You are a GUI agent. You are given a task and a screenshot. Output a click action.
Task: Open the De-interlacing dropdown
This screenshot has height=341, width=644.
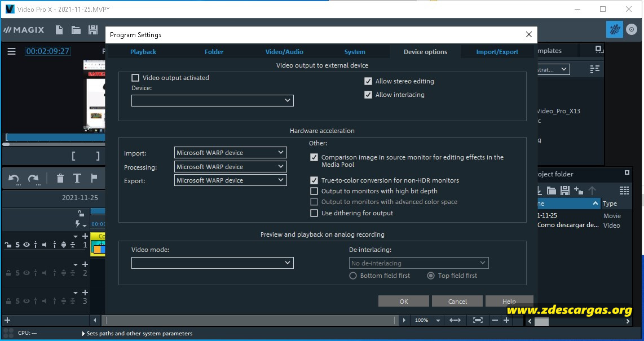pyautogui.click(x=418, y=263)
